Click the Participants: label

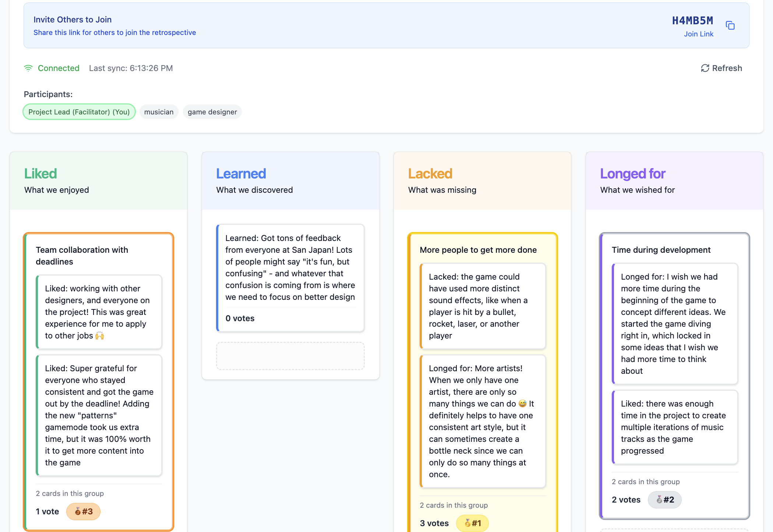coord(48,94)
